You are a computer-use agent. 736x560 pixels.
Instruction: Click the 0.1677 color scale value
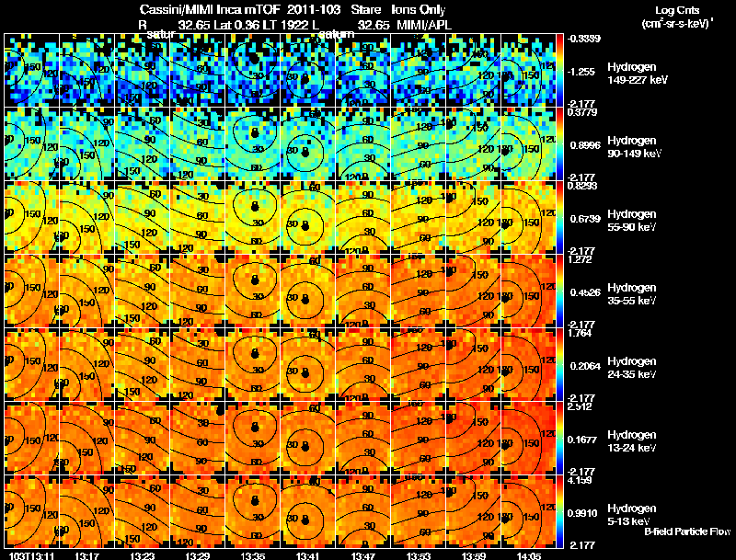click(x=582, y=440)
